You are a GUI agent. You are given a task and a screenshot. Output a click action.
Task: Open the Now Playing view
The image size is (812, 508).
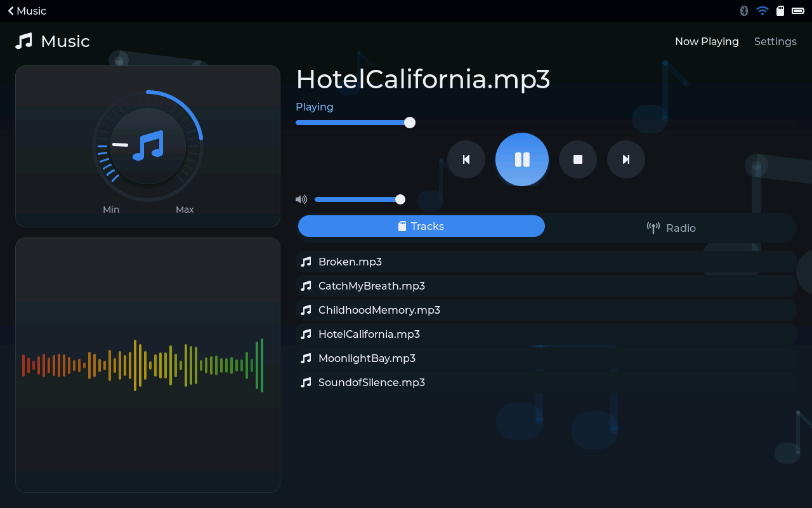point(707,41)
